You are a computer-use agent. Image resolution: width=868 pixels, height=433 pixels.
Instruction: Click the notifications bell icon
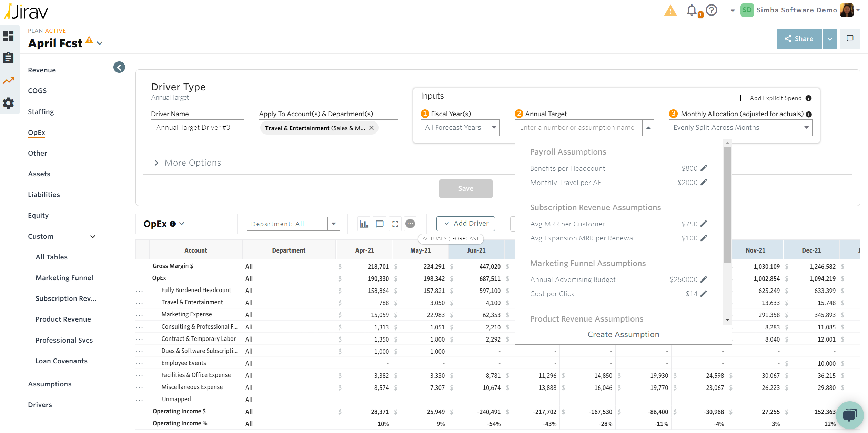[692, 10]
